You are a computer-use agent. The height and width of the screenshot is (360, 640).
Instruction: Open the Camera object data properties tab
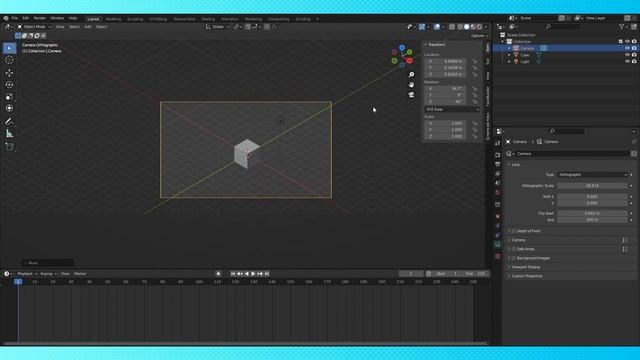pyautogui.click(x=498, y=244)
